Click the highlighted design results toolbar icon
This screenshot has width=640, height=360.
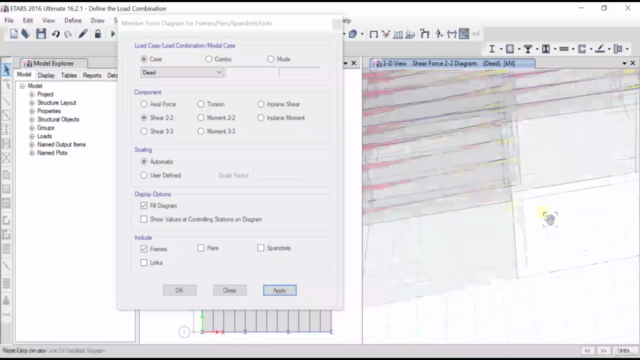pyautogui.click(x=464, y=34)
